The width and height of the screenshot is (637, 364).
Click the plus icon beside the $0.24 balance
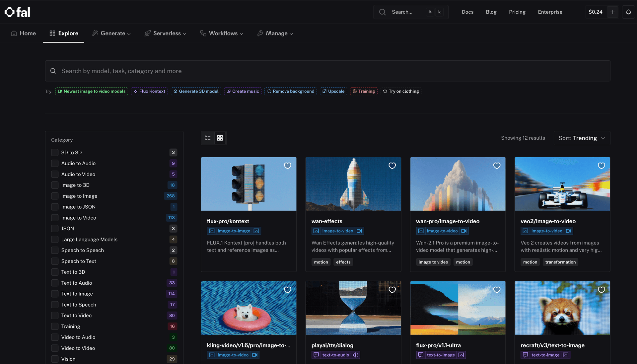point(612,12)
